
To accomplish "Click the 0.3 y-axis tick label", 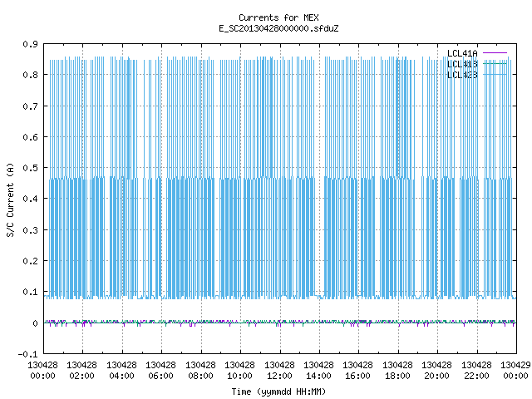I will [x=30, y=230].
